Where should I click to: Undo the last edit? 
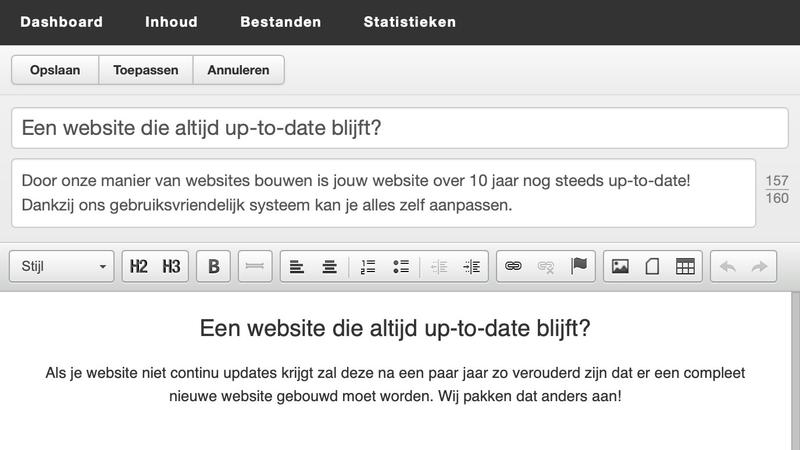click(728, 266)
